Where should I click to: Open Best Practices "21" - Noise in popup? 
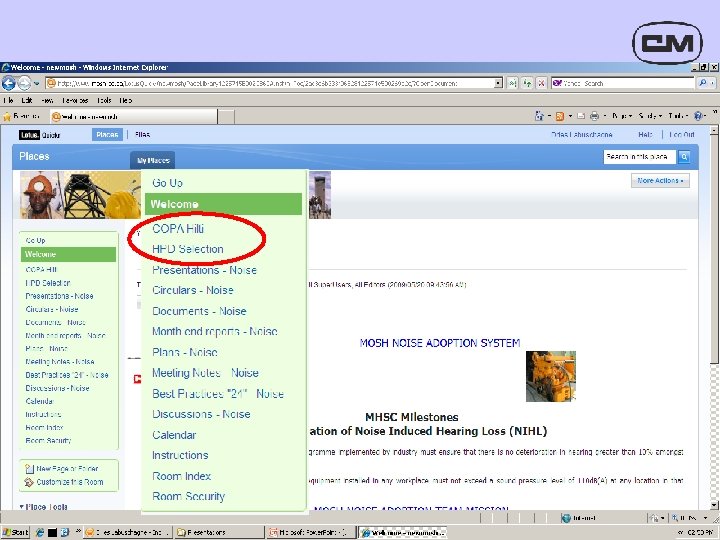pos(218,394)
